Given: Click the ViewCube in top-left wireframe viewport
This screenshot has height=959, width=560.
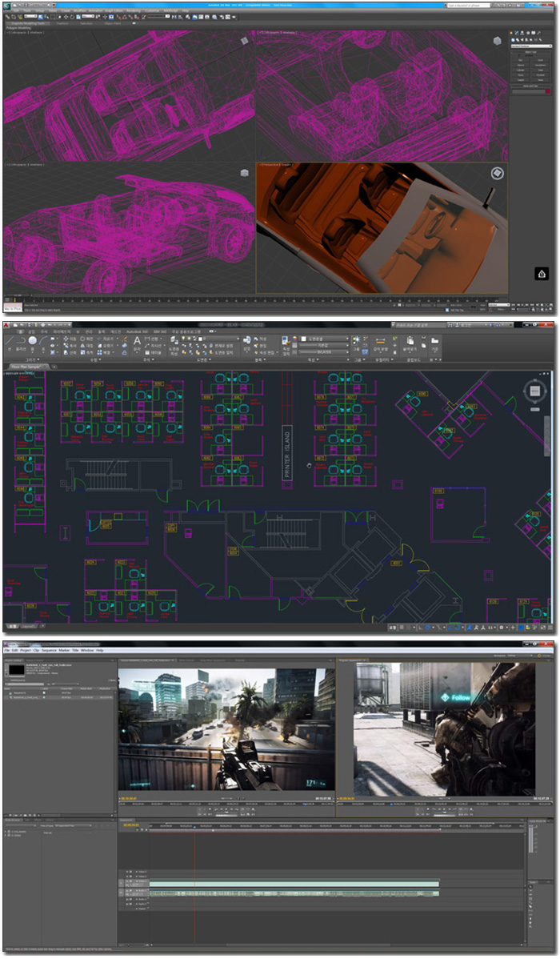Looking at the screenshot, I should 245,40.
